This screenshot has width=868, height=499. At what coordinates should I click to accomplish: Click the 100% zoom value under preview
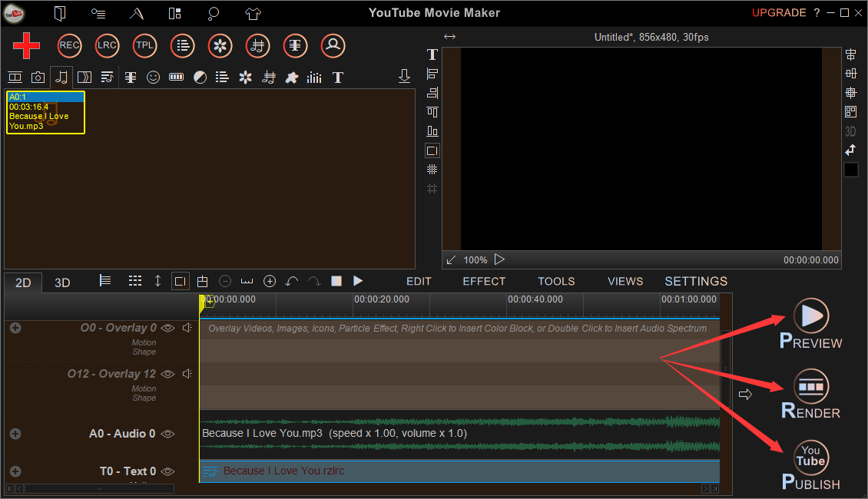click(x=475, y=260)
